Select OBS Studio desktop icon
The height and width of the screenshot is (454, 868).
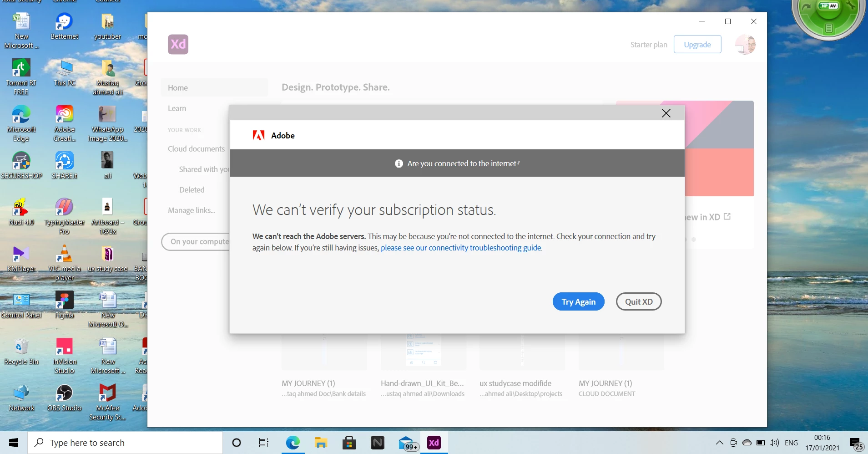pos(64,398)
